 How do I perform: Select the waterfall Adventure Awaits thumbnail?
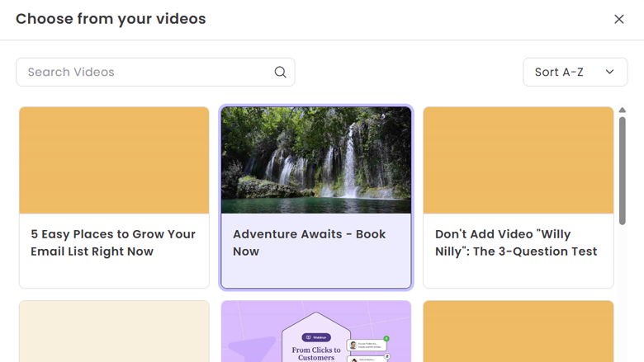[316, 160]
